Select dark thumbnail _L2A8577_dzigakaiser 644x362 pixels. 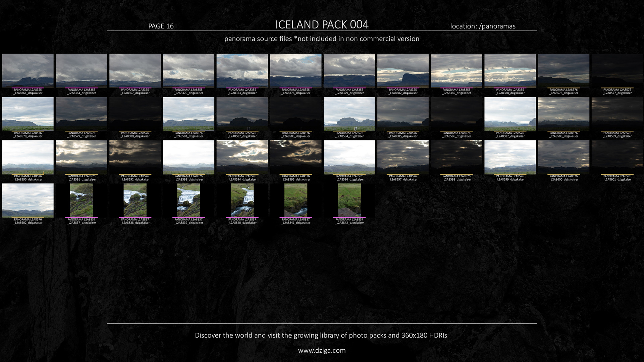(617, 70)
